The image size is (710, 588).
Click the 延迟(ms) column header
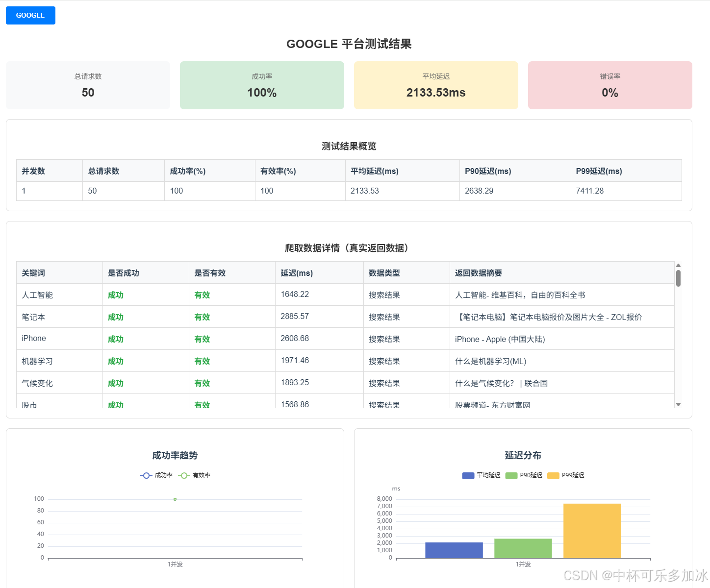point(319,273)
